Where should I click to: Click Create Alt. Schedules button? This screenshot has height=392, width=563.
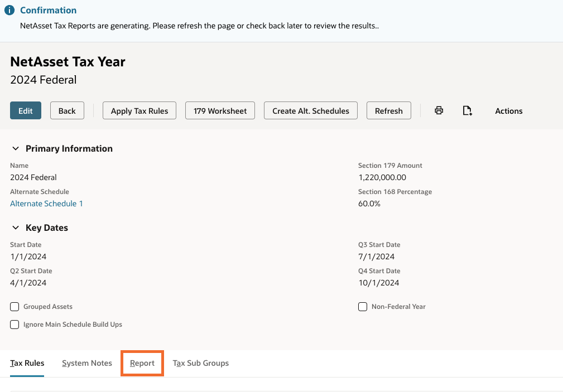coord(311,110)
